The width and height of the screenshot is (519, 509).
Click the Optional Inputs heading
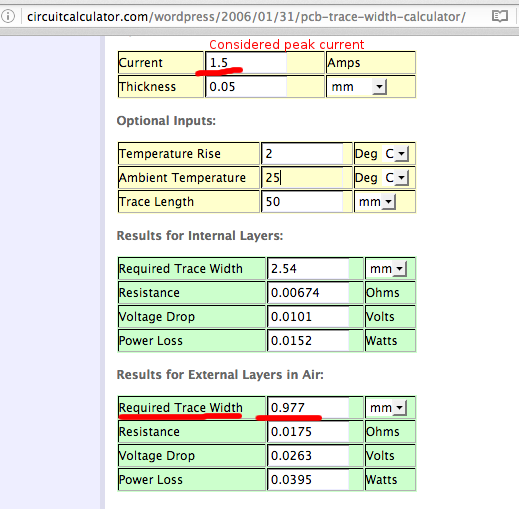pyautogui.click(x=166, y=121)
